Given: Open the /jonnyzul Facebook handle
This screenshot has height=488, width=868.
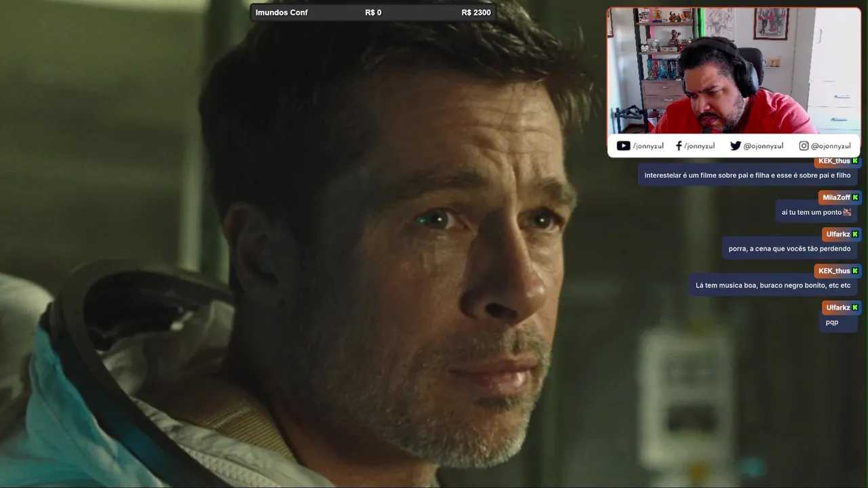Looking at the screenshot, I should click(x=699, y=146).
